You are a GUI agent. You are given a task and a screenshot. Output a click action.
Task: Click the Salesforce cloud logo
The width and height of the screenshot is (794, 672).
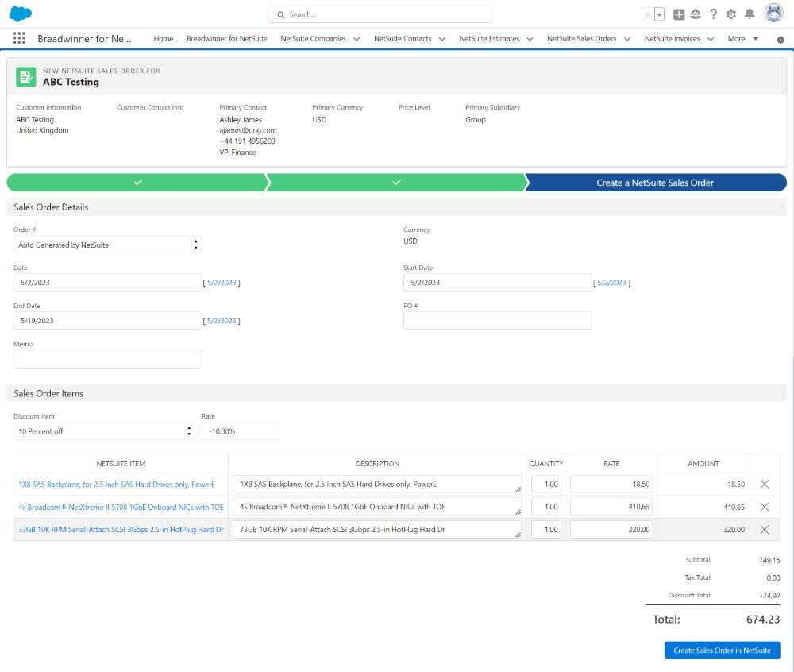(20, 13)
